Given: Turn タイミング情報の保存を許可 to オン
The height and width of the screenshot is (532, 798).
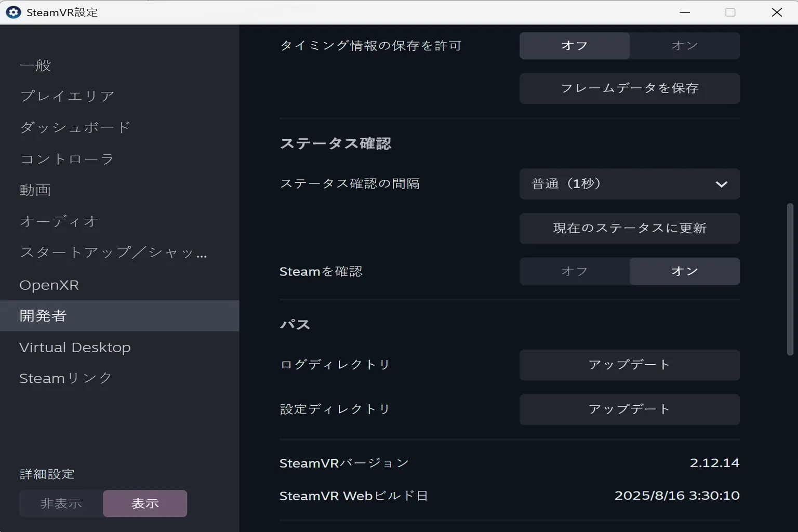Looking at the screenshot, I should (x=685, y=46).
